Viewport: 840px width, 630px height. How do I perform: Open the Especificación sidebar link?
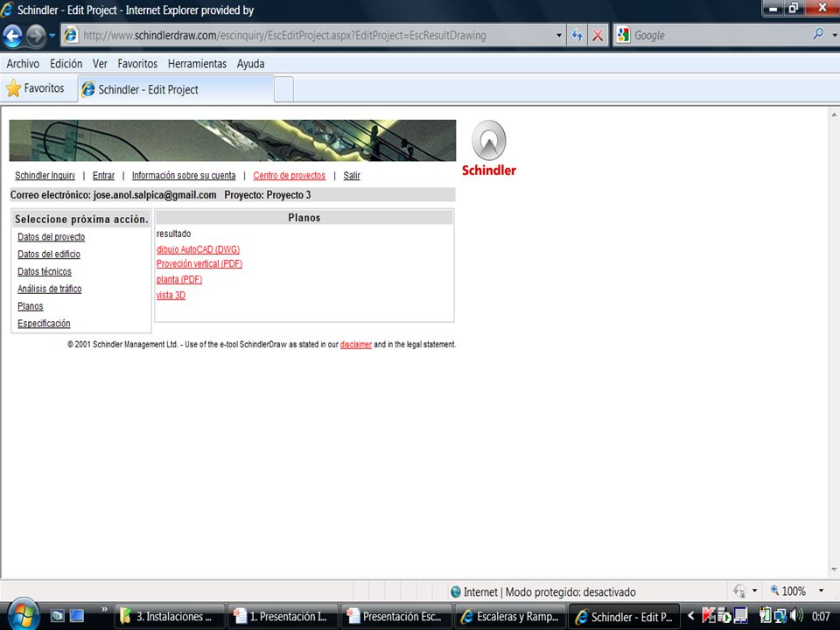44,324
